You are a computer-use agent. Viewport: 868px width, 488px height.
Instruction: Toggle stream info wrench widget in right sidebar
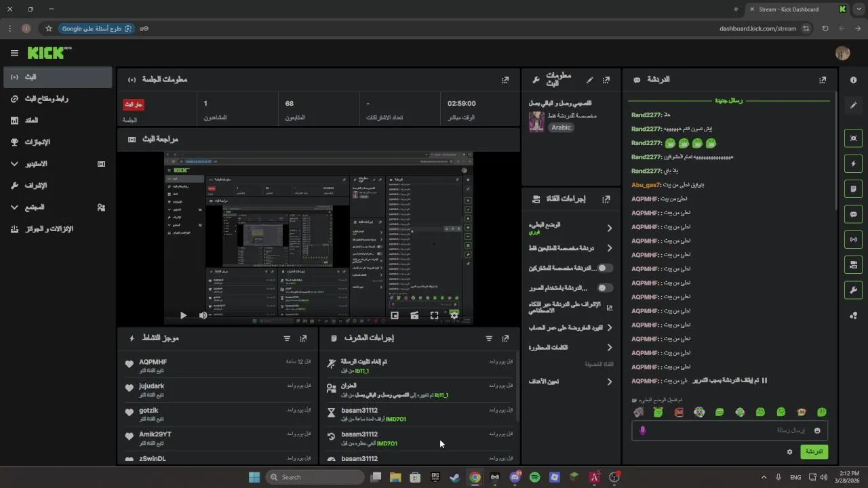click(x=853, y=290)
